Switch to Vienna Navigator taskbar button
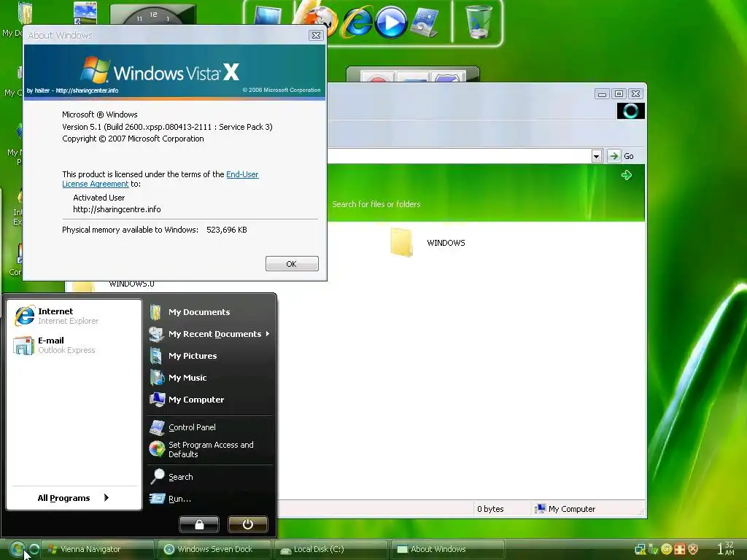 point(97,549)
